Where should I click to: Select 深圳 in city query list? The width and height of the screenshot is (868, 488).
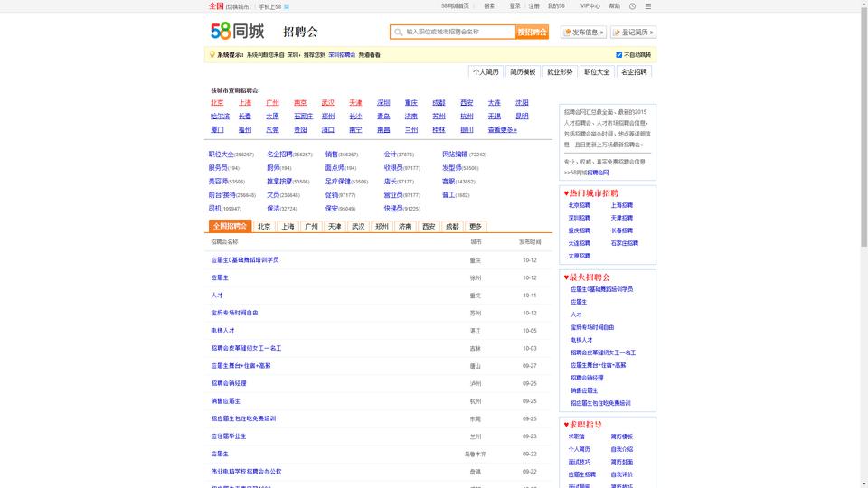click(383, 103)
